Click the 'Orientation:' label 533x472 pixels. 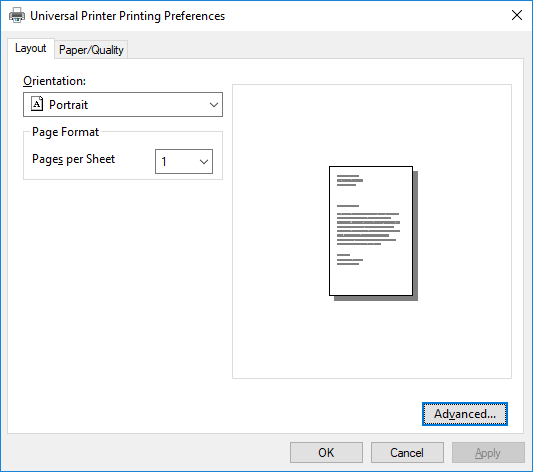[54, 81]
